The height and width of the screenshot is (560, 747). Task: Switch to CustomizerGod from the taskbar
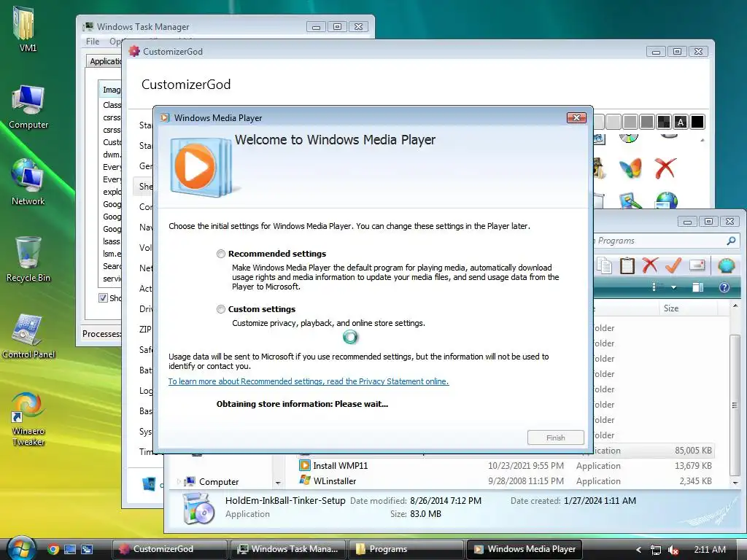click(x=169, y=549)
